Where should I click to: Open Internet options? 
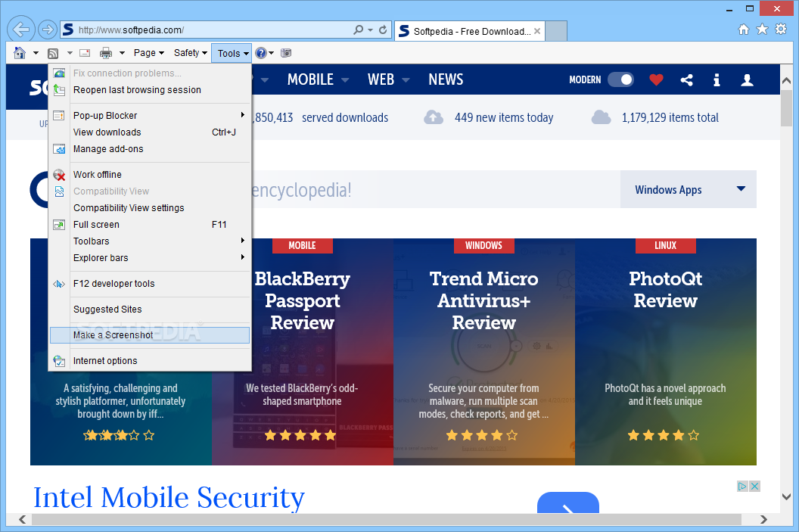[x=150, y=361]
